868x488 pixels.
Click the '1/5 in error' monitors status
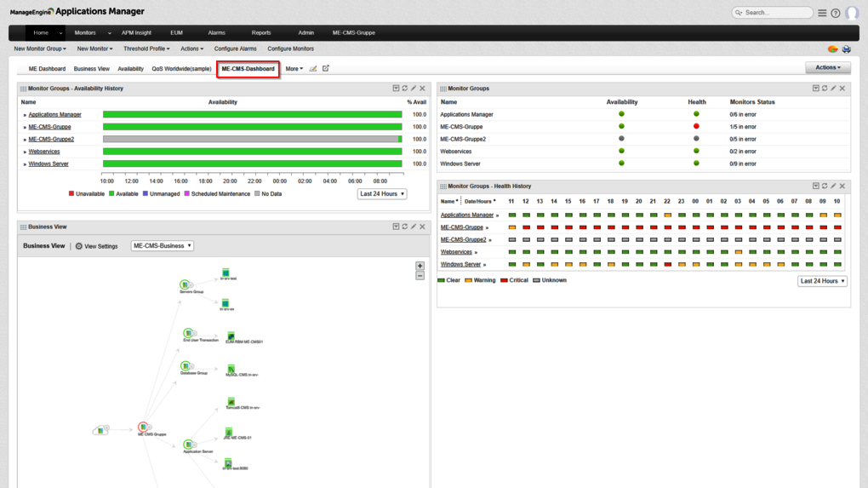pyautogui.click(x=743, y=127)
